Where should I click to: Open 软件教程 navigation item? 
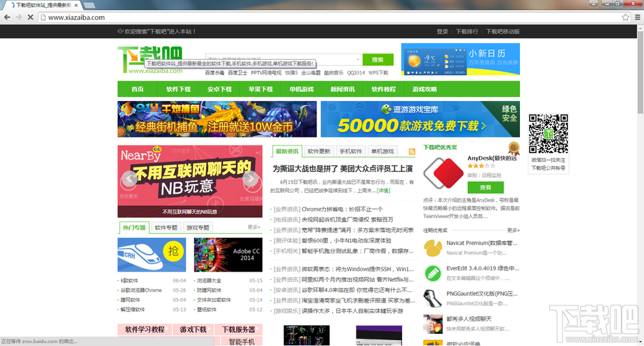pyautogui.click(x=384, y=89)
